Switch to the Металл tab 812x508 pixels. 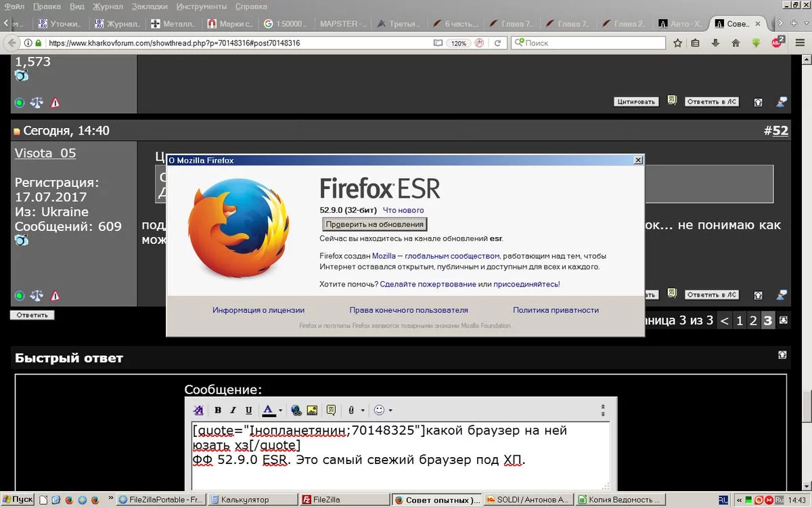coord(174,24)
